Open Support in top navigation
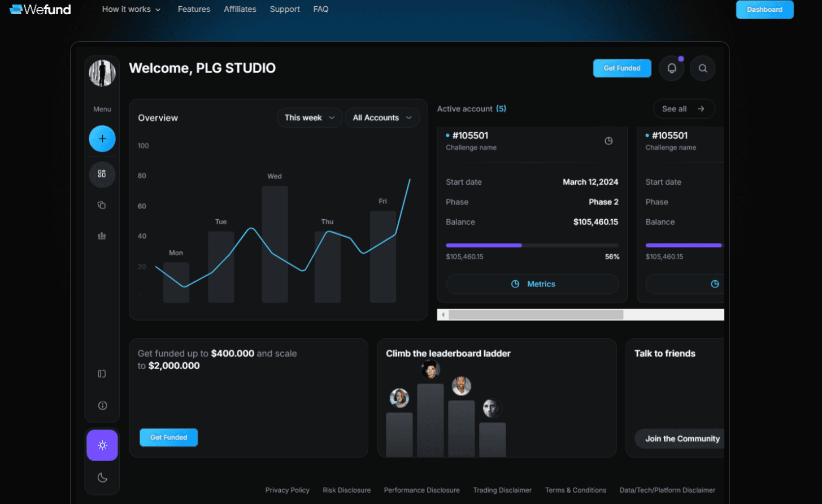 [285, 9]
